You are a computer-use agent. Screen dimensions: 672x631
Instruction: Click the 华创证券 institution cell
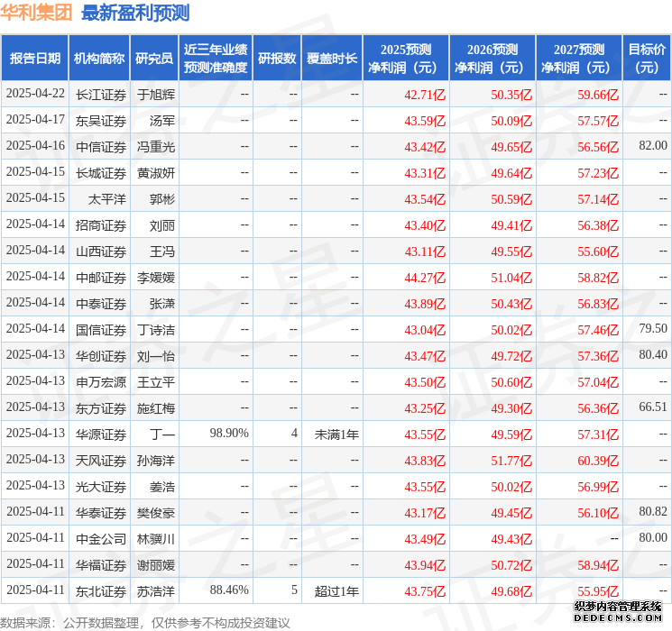tap(101, 356)
